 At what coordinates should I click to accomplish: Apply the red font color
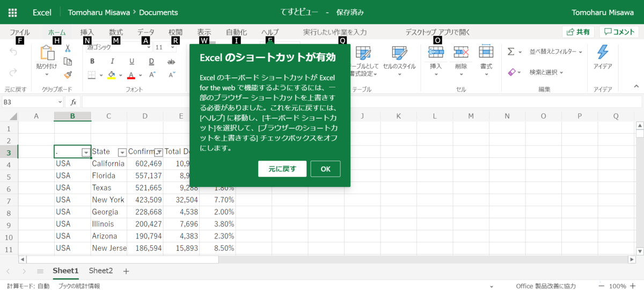click(x=131, y=75)
